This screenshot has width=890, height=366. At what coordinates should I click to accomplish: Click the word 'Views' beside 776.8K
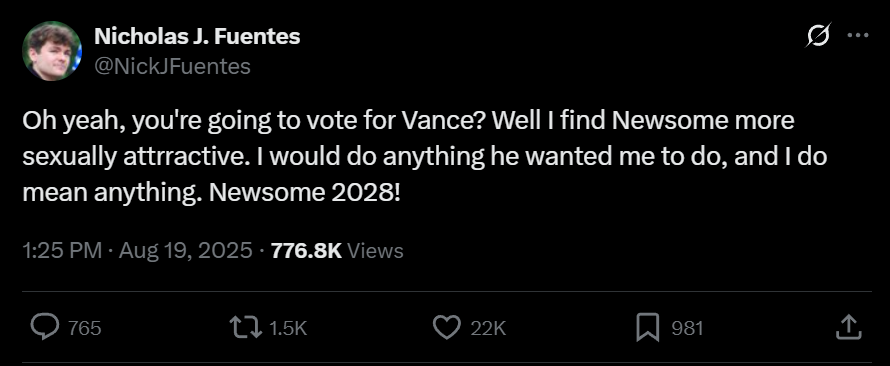pos(375,250)
